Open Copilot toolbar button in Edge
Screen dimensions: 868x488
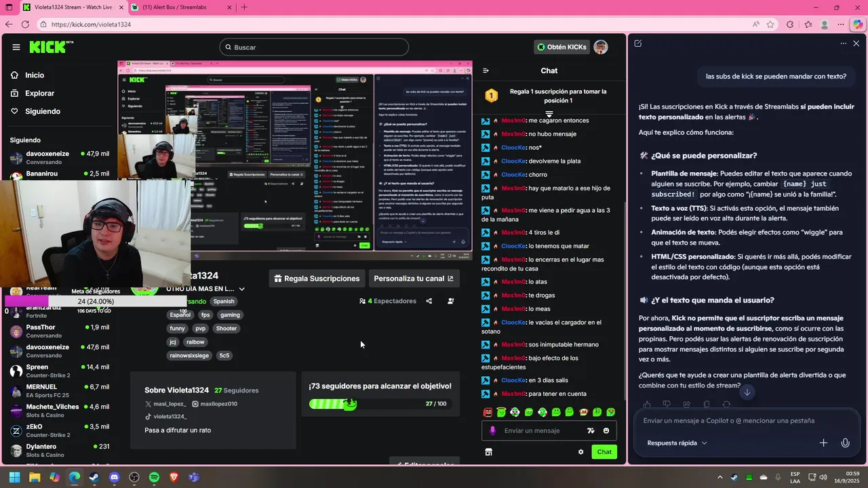857,24
